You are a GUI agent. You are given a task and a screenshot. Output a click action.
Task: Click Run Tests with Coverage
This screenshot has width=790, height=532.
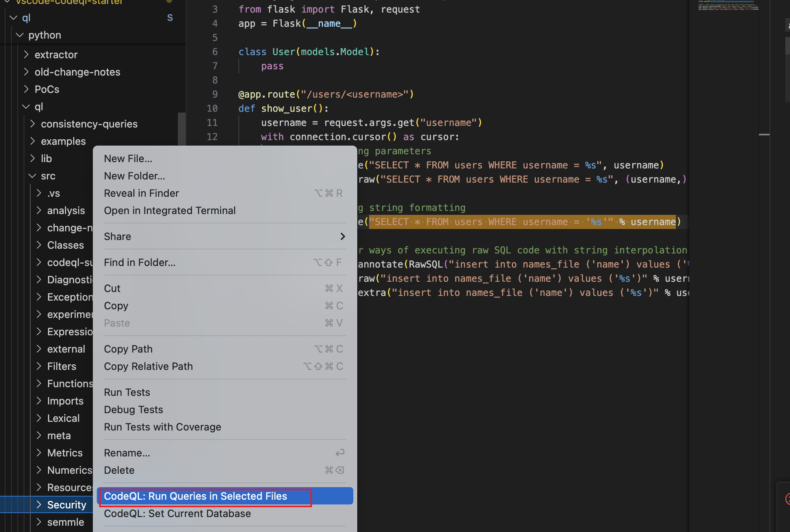[162, 427]
